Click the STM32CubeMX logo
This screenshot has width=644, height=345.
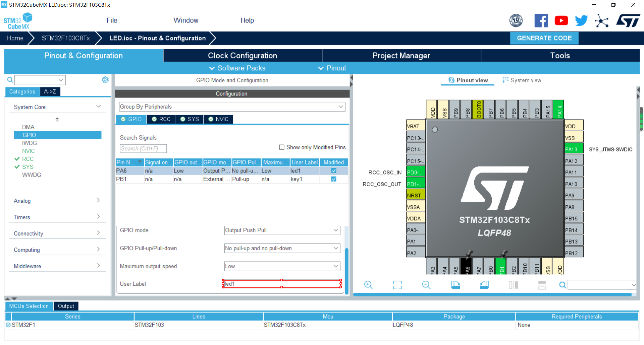coord(18,21)
